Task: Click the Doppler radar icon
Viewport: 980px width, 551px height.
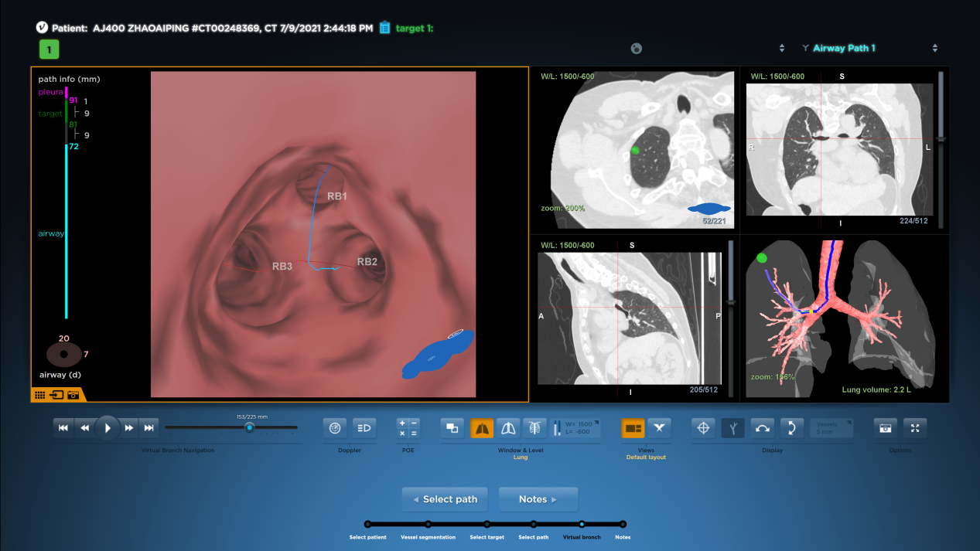Action: [334, 427]
